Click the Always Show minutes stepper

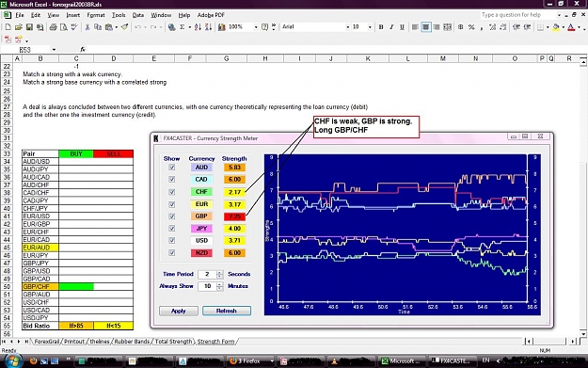(x=220, y=286)
